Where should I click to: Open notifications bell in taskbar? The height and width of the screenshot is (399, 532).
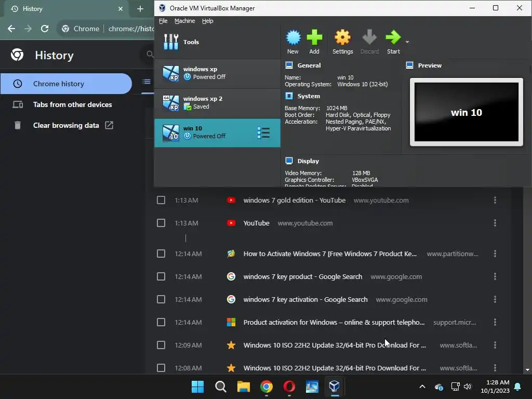tap(518, 387)
